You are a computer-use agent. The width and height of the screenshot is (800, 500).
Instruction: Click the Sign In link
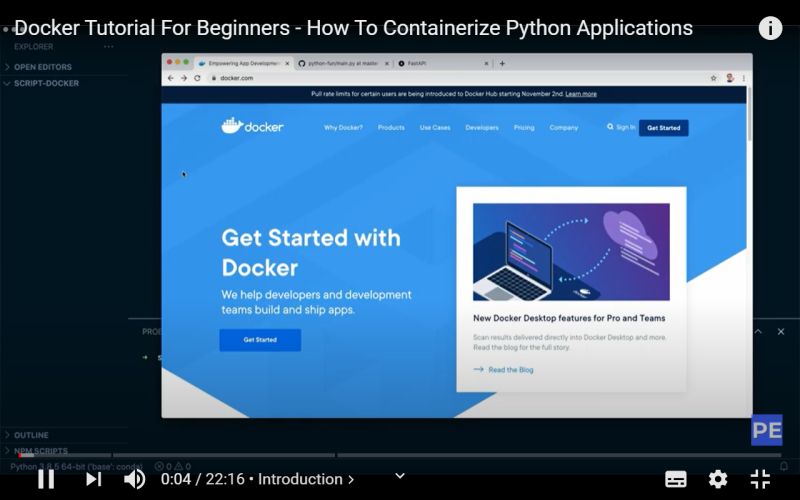(626, 127)
